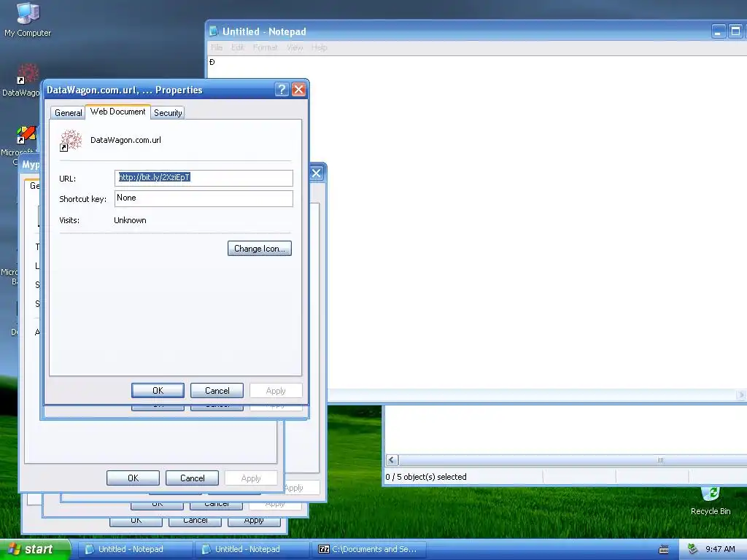This screenshot has height=560, width=747.
Task: Click the '0 / 5 object(s) selected' status text
Action: tap(425, 477)
